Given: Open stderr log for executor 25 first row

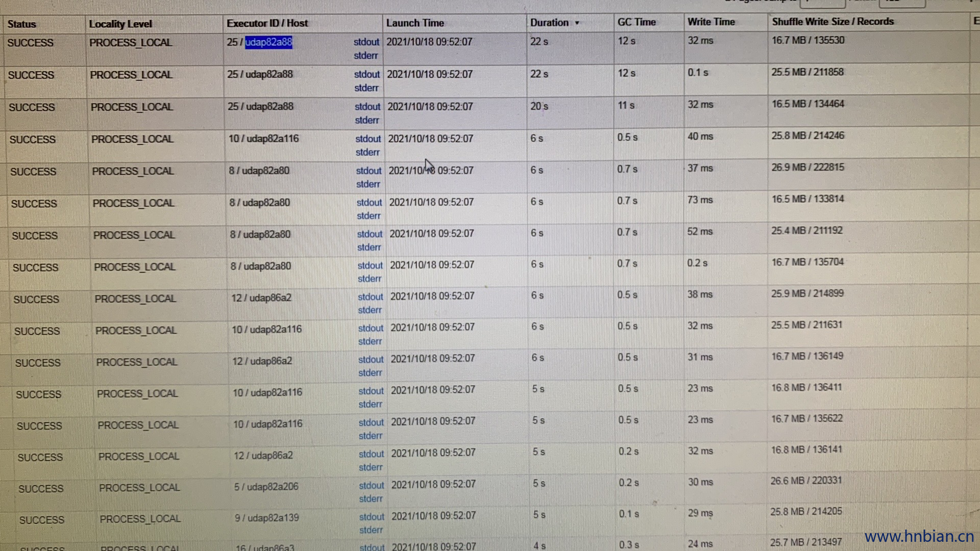Looking at the screenshot, I should (x=366, y=56).
